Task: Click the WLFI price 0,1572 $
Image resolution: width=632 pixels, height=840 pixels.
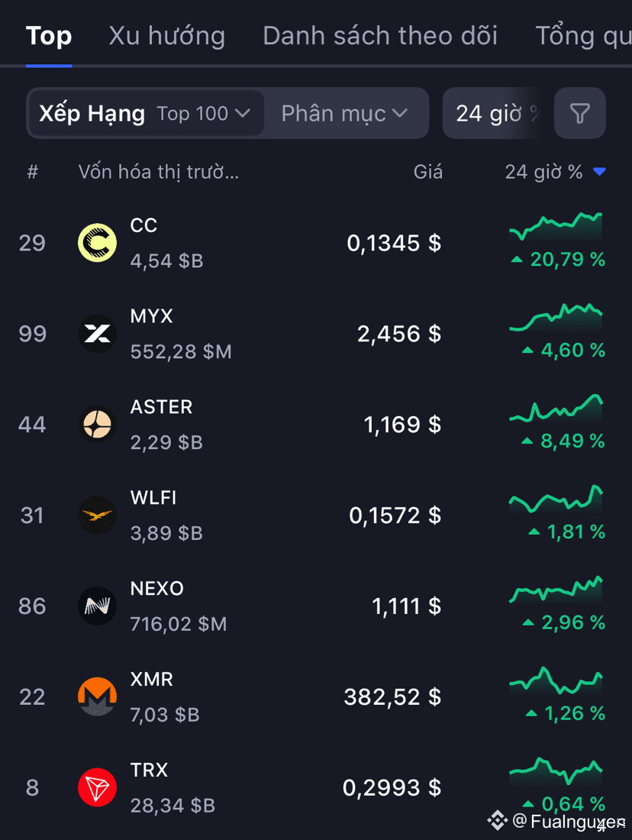Action: (395, 516)
